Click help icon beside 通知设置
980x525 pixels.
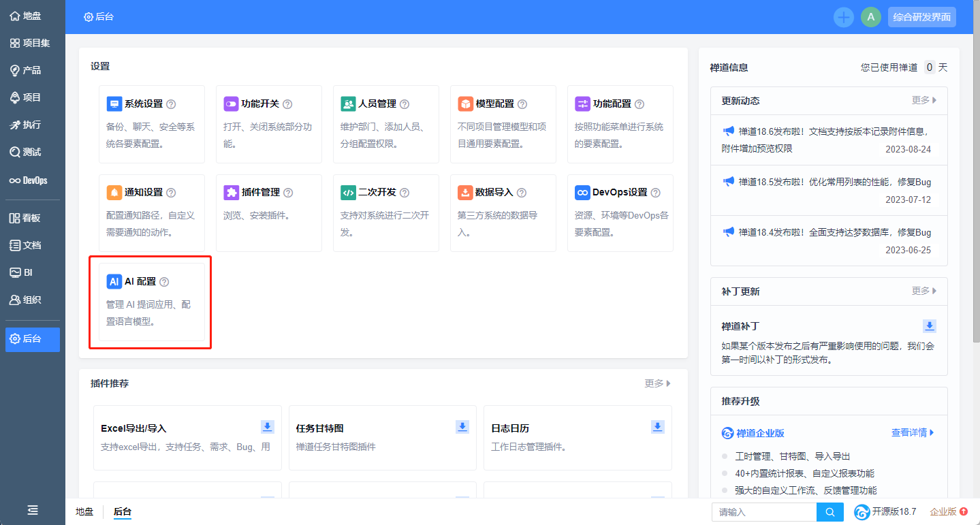click(171, 193)
